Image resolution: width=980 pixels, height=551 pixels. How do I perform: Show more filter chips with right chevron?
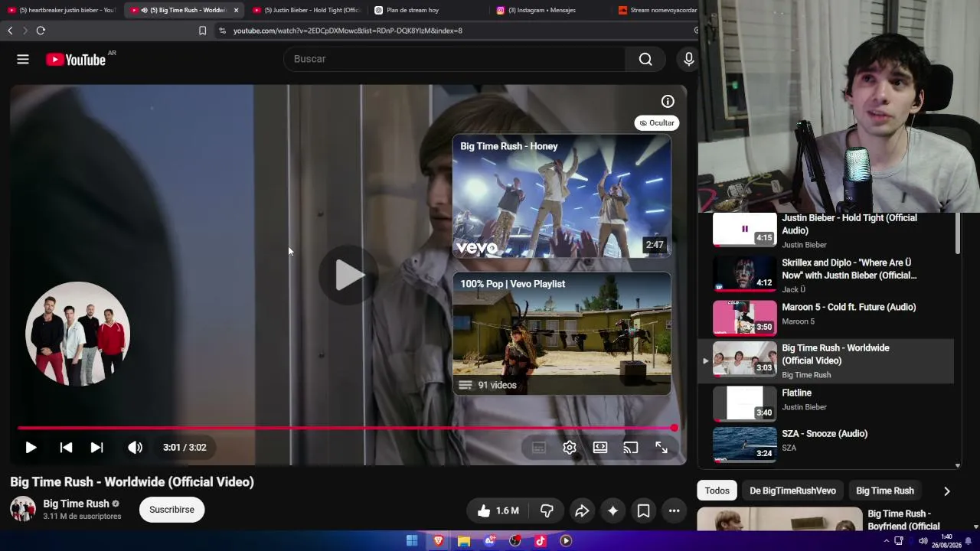pos(946,491)
